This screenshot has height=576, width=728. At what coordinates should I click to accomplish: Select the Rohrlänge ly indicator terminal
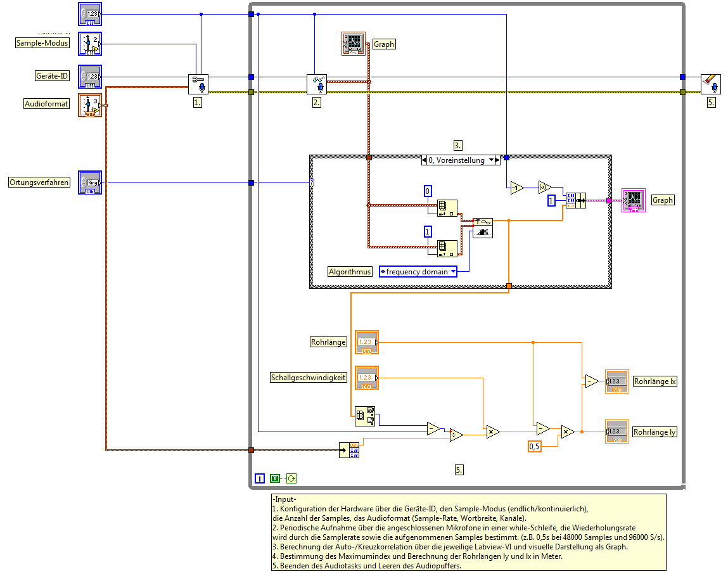pyautogui.click(x=617, y=432)
